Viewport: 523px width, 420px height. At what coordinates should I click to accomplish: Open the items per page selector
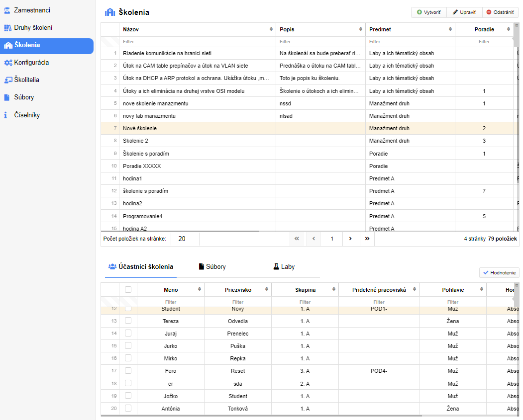185,239
